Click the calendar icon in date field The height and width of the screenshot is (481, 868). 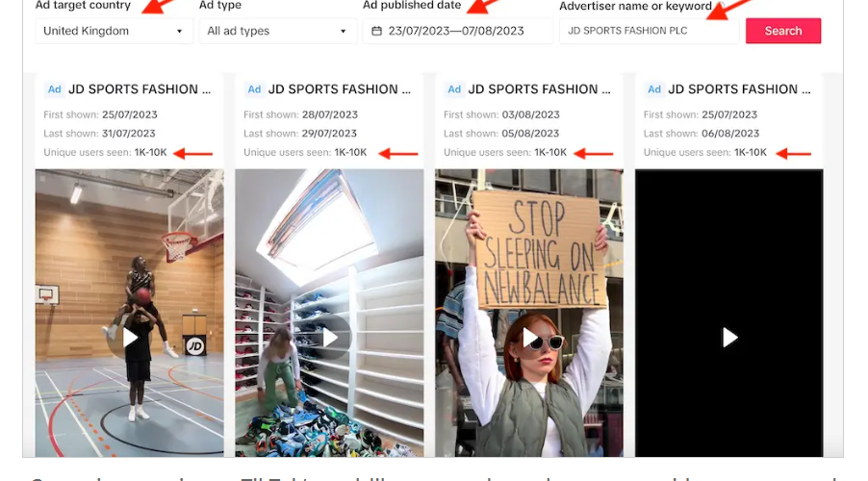coord(376,31)
